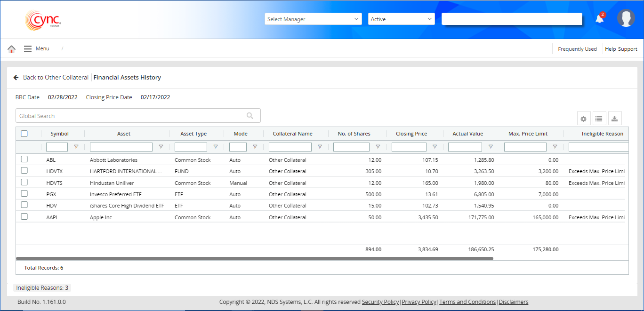Open the notifications bell

pyautogui.click(x=599, y=19)
